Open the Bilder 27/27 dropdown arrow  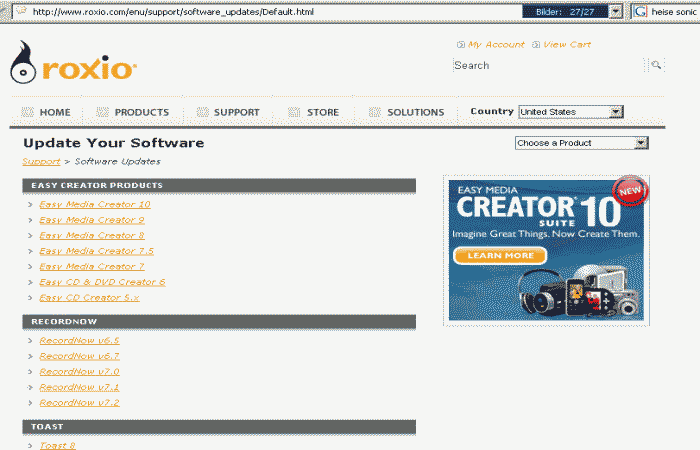tap(615, 11)
